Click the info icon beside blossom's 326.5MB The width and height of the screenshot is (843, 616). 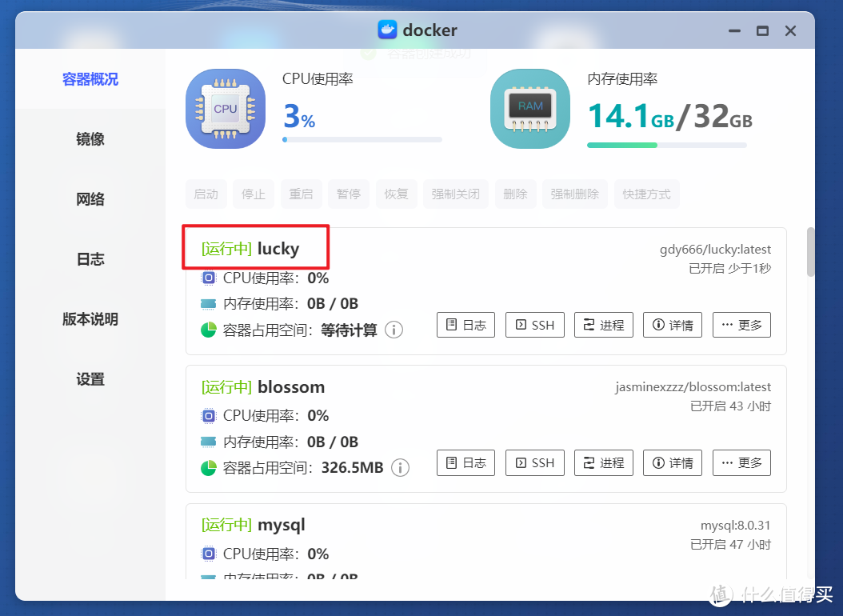(400, 467)
